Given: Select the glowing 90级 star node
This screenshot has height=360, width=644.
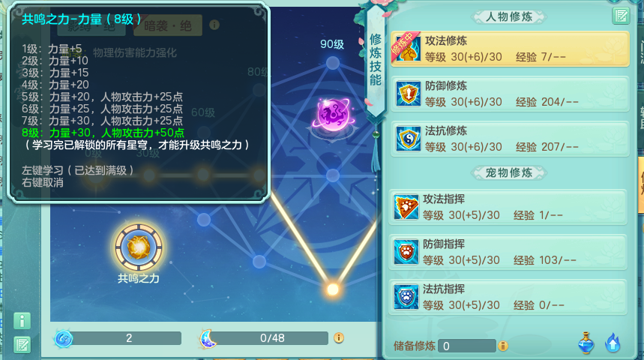Looking at the screenshot, I should tap(333, 63).
